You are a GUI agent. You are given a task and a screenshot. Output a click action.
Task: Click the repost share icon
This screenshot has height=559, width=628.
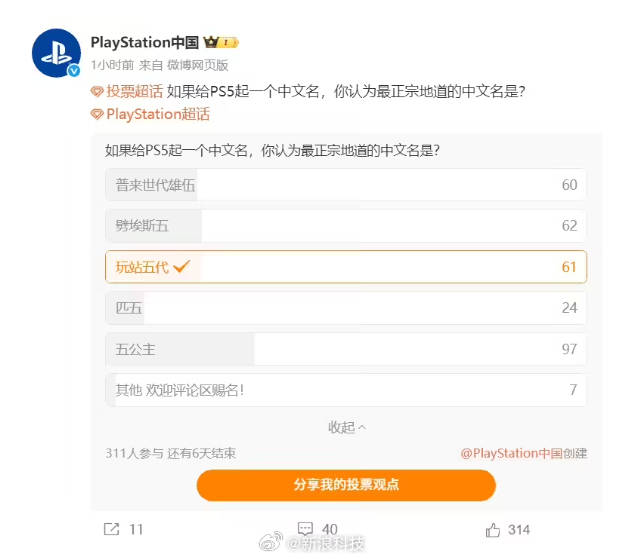(x=111, y=529)
